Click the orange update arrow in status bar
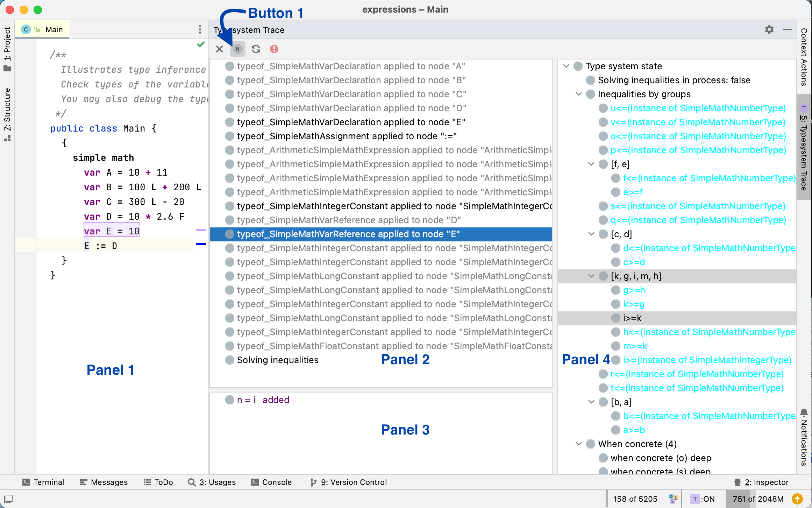The height and width of the screenshot is (508, 812). point(797,499)
